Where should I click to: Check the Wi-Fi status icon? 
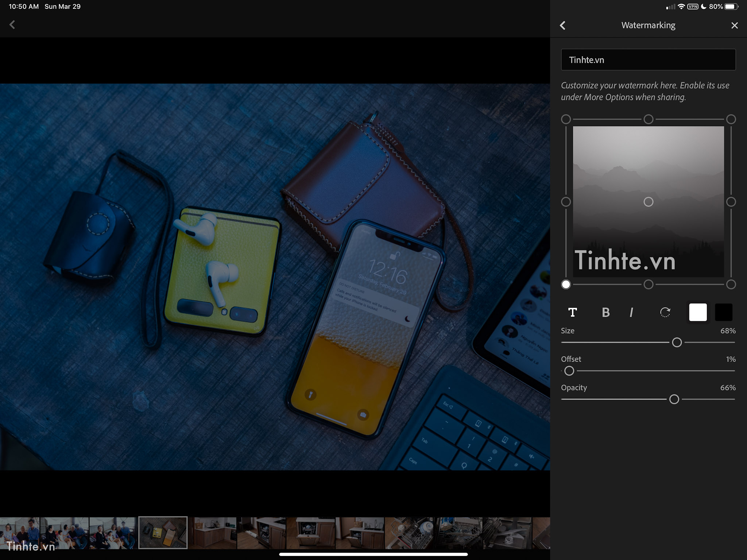(681, 7)
